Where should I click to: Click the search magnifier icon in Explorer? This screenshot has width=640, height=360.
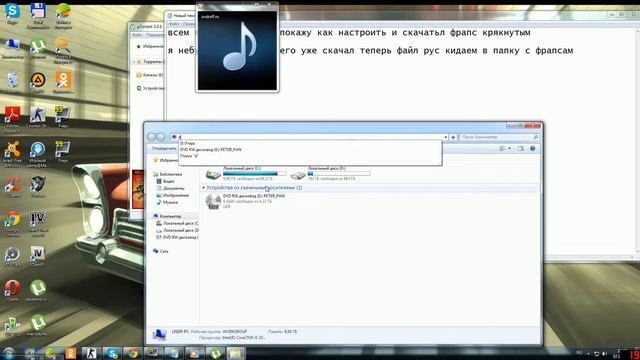[536, 137]
